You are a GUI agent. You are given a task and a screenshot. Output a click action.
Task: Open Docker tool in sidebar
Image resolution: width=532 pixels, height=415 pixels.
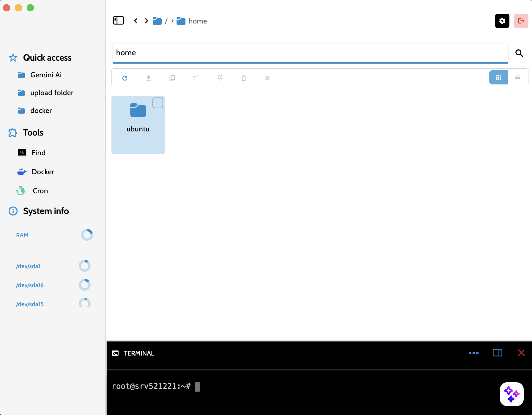(43, 172)
